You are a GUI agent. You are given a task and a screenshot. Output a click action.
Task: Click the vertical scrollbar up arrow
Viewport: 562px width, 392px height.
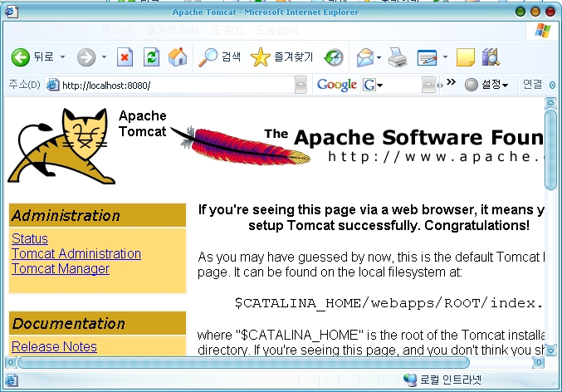pos(550,103)
